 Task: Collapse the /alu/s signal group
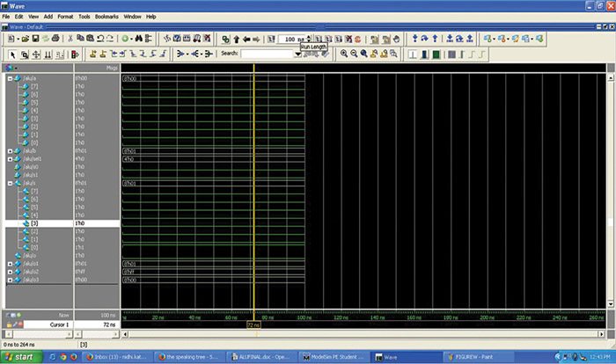[9, 183]
